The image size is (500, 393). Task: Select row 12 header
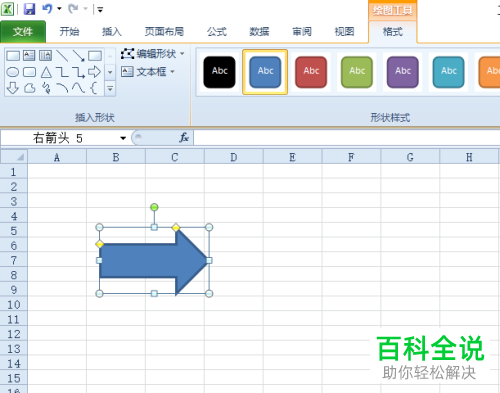click(14, 334)
